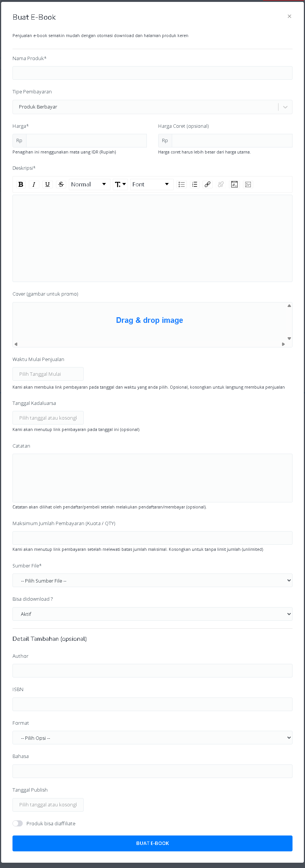Viewport: 305px width, 868px height.
Task: Open the Bisa didownload Aktif dropdown
Action: coord(152,614)
